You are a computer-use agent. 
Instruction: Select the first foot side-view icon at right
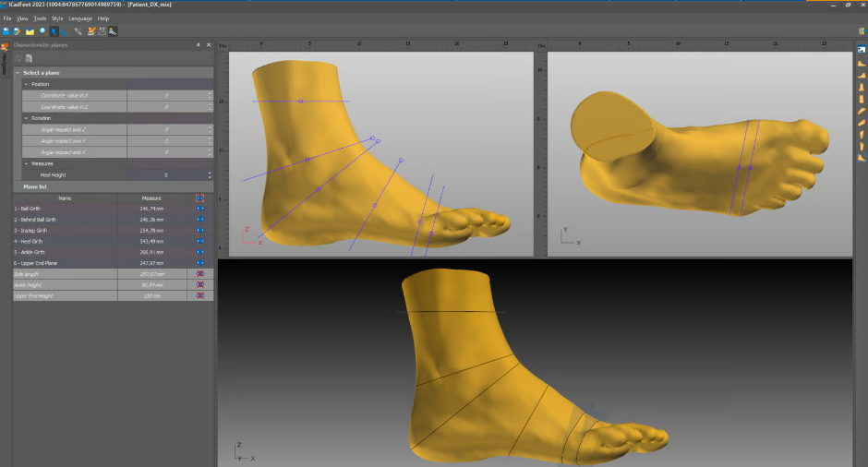[x=862, y=64]
